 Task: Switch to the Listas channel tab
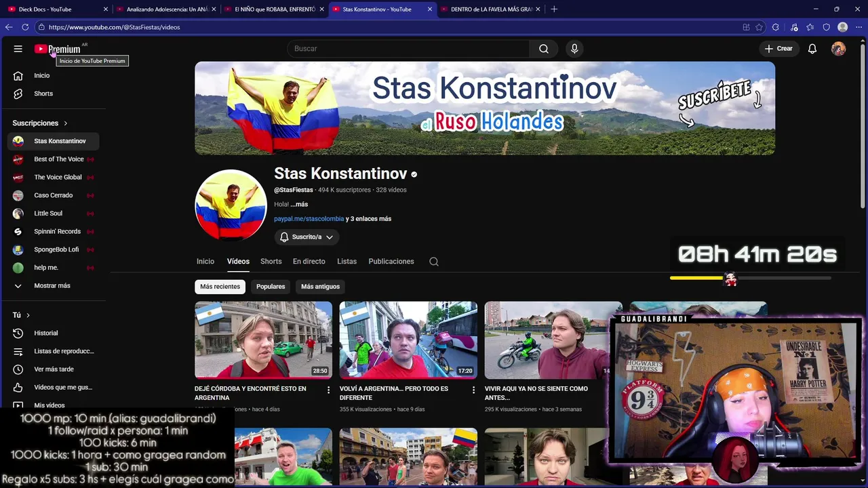click(347, 262)
